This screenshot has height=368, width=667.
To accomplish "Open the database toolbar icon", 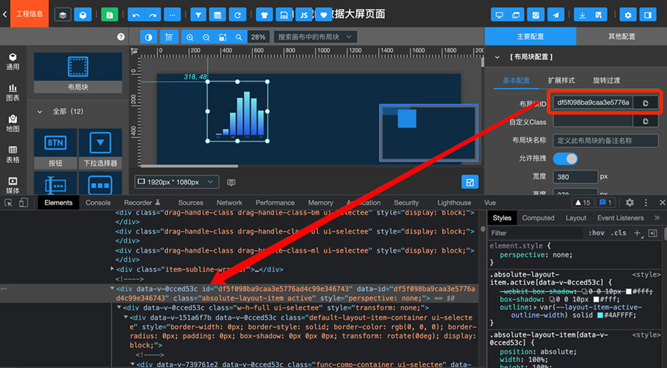I will point(217,15).
